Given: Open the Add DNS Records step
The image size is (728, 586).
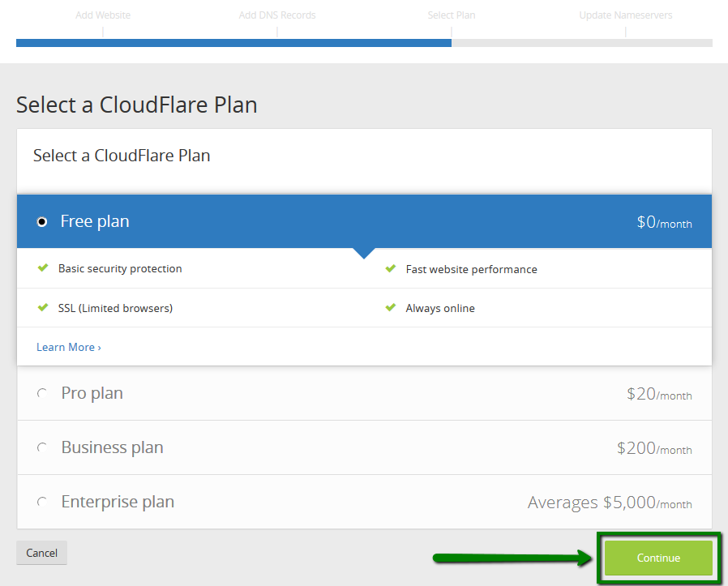Looking at the screenshot, I should point(277,15).
